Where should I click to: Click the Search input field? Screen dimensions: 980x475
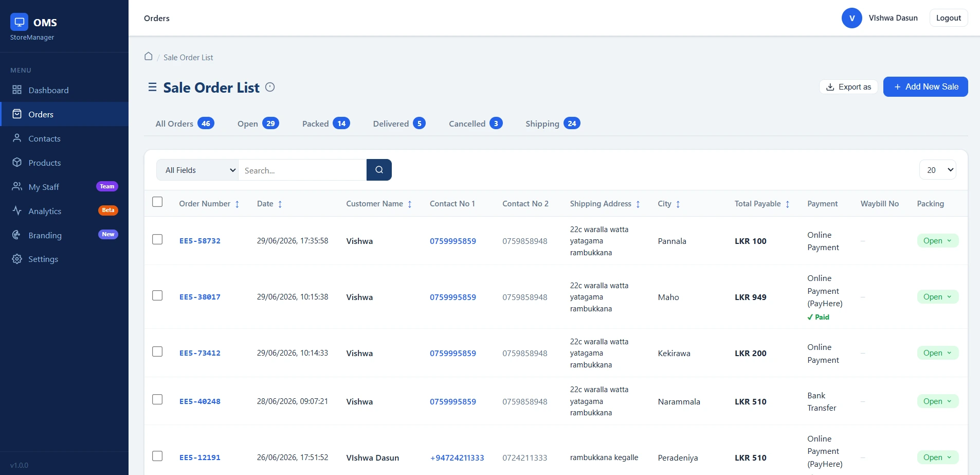pyautogui.click(x=302, y=170)
